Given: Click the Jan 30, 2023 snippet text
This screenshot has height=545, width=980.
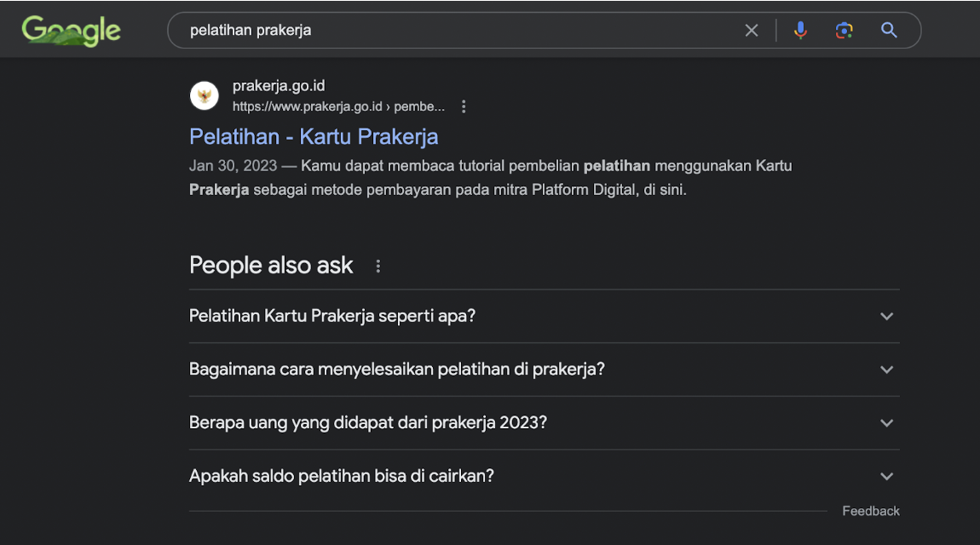Looking at the screenshot, I should (233, 166).
